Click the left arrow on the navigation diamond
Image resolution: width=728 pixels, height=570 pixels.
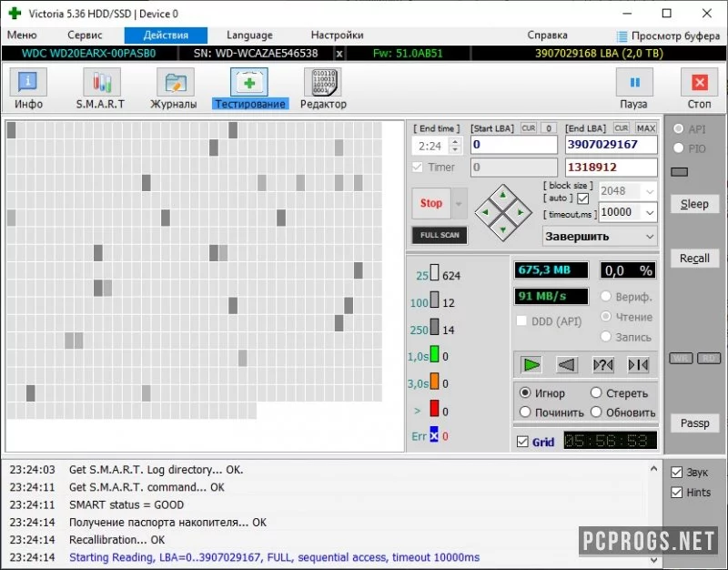[486, 212]
